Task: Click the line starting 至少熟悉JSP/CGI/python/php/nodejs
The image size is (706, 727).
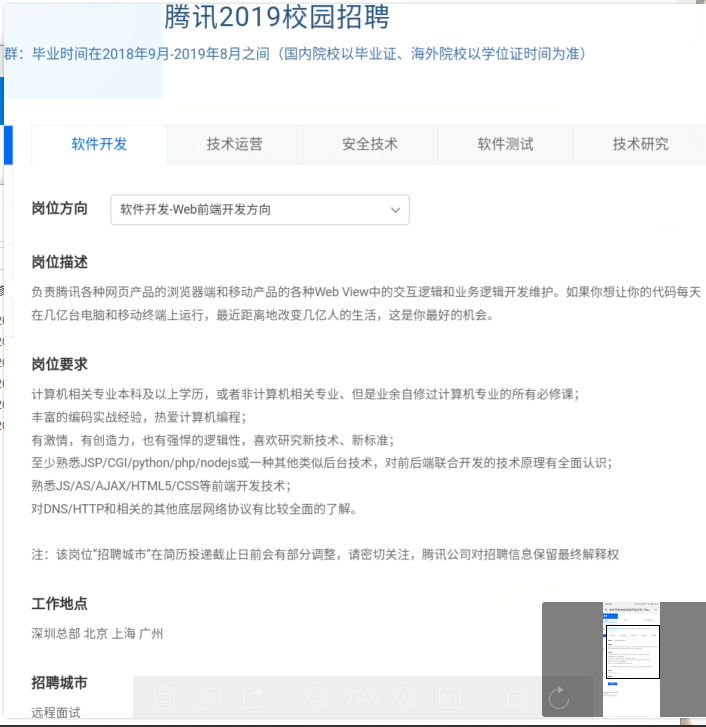Action: [x=322, y=463]
